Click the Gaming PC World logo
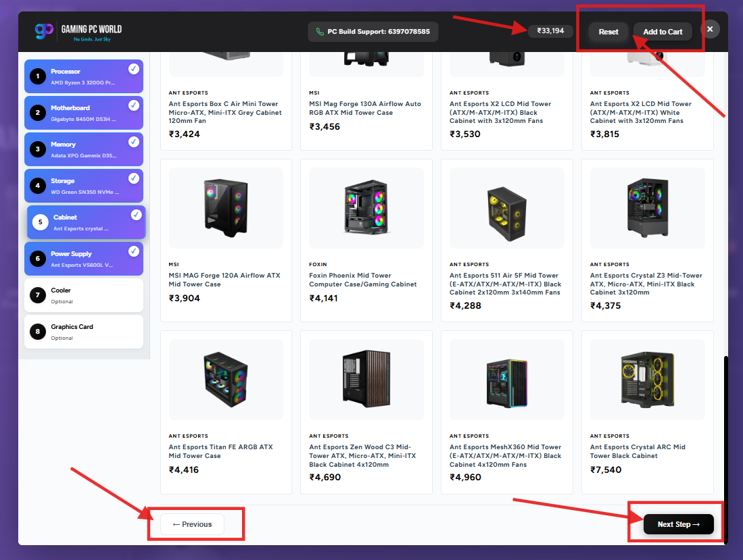 (x=78, y=32)
